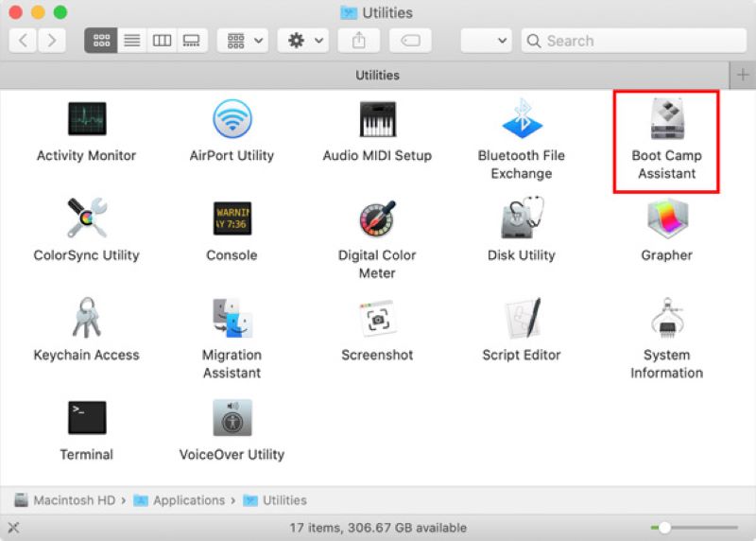Go back with the left arrow
Image resolution: width=756 pixels, height=541 pixels.
pyautogui.click(x=23, y=40)
